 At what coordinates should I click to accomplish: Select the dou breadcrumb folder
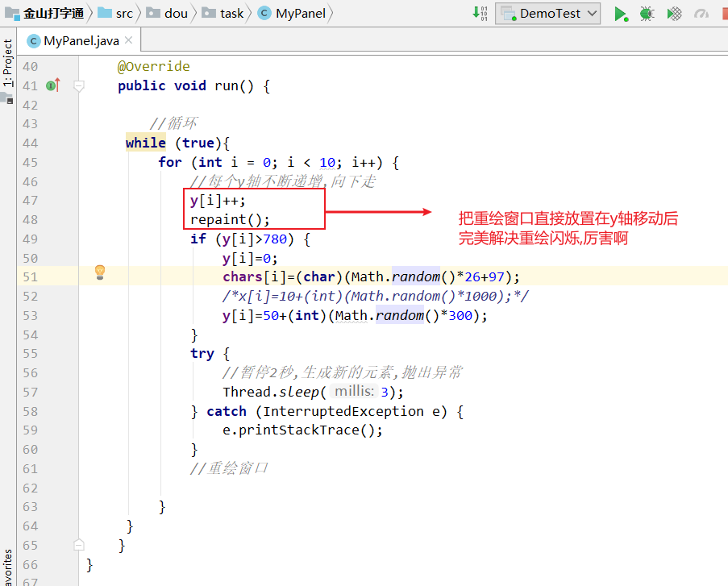167,14
